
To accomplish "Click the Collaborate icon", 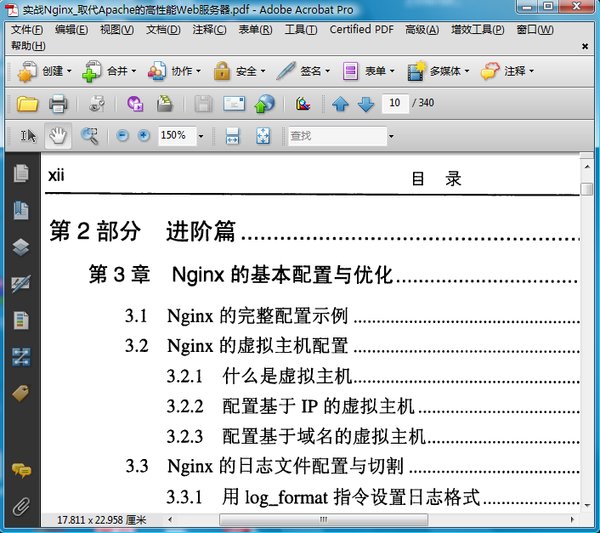I will point(157,72).
